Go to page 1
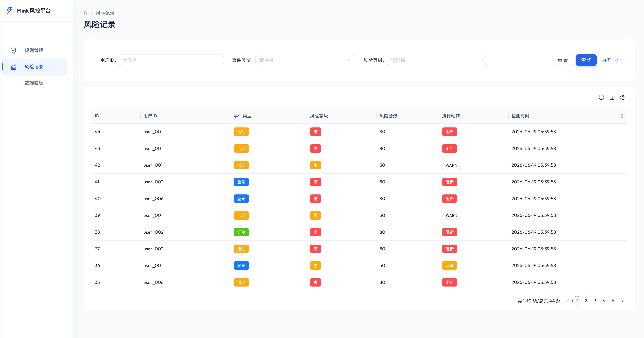644x338 pixels. pyautogui.click(x=577, y=301)
